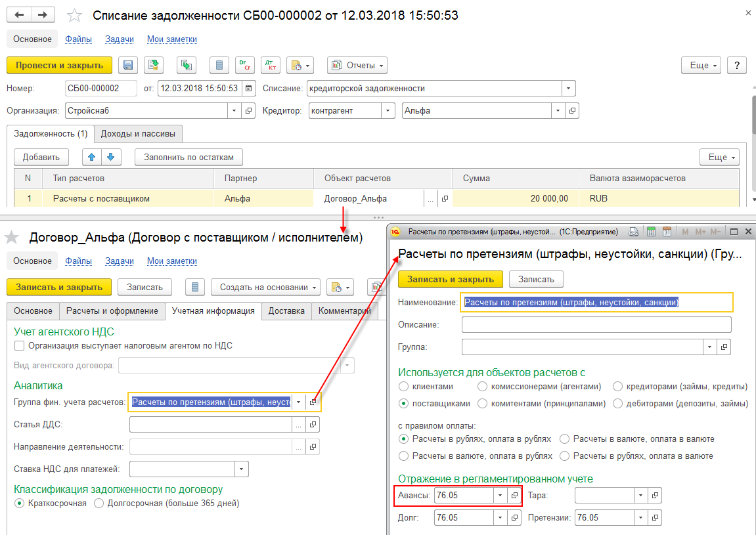Screen dimensions: 756x535
Task: Save document with the floppy disk icon
Action: pyautogui.click(x=128, y=65)
